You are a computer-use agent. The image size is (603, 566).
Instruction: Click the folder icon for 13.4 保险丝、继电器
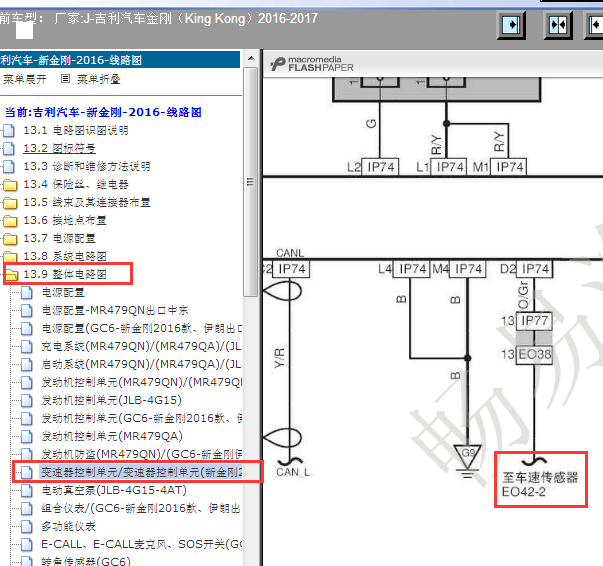tap(10, 185)
